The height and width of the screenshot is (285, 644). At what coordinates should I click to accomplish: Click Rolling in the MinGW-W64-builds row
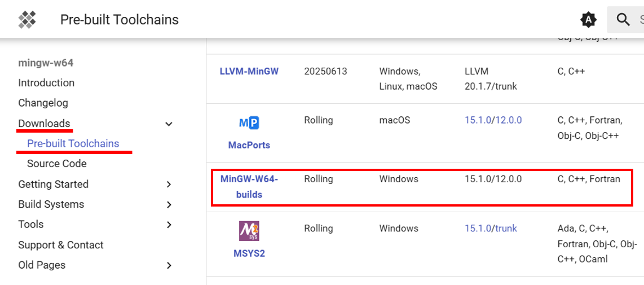pyautogui.click(x=319, y=179)
